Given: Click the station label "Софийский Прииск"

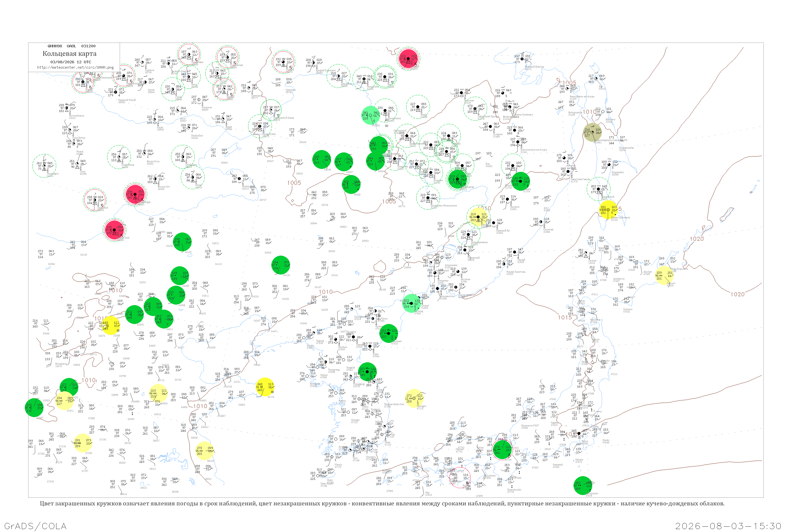Looking at the screenshot, I should tap(488, 117).
